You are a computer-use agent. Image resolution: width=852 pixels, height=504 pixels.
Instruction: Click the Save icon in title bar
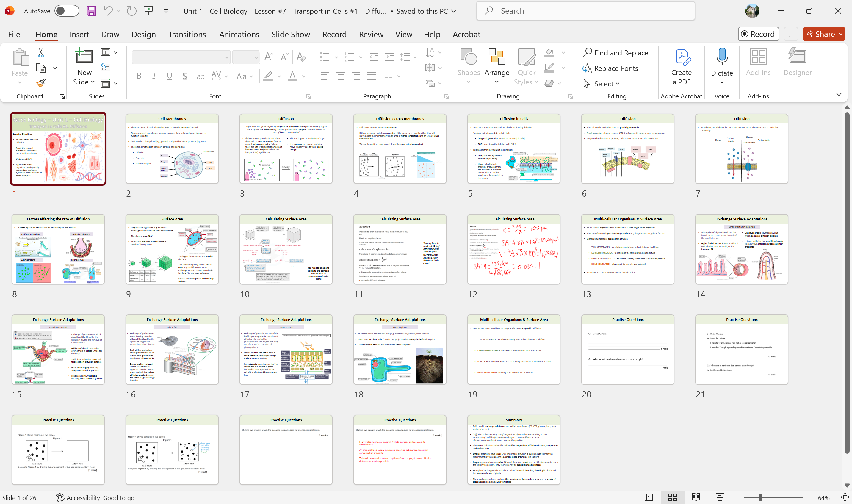click(91, 11)
